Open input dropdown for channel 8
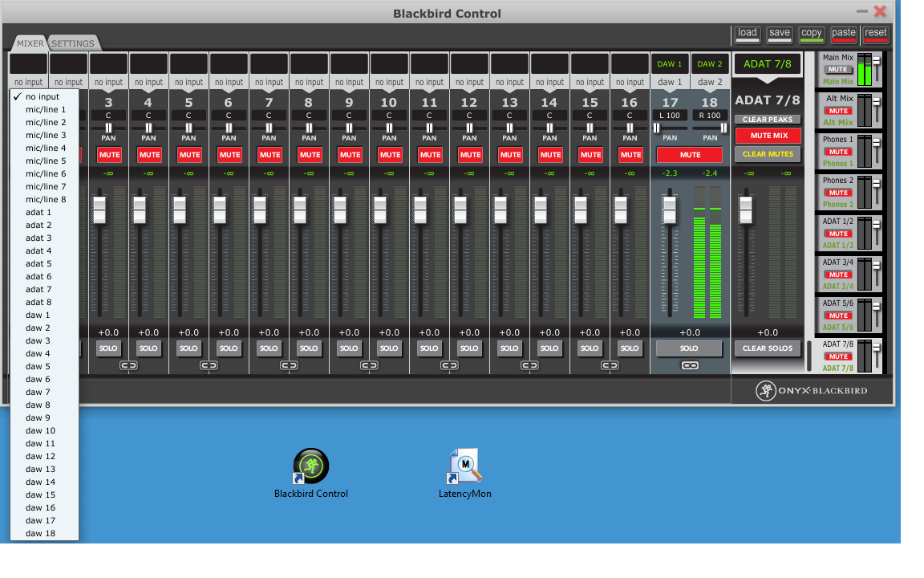Image resolution: width=924 pixels, height=578 pixels. (x=309, y=82)
